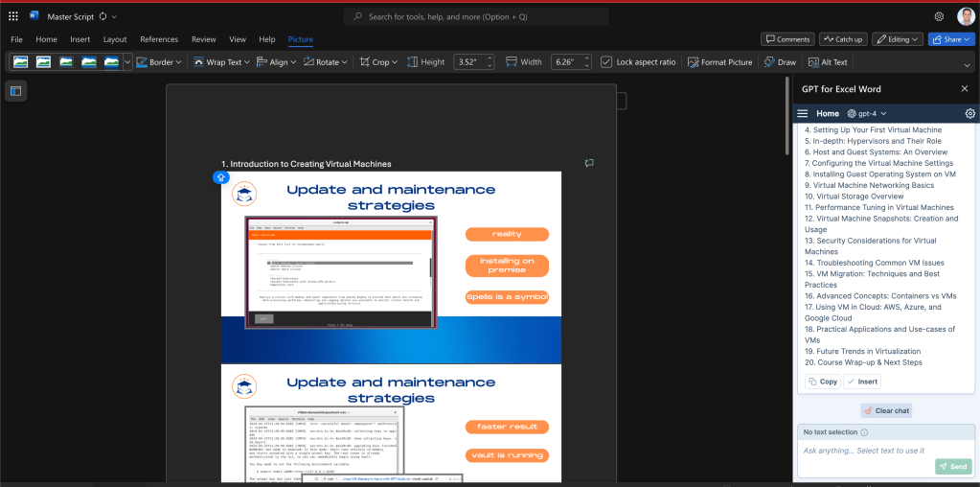Click the Height spinner arrows
The image size is (980, 487).
click(490, 62)
